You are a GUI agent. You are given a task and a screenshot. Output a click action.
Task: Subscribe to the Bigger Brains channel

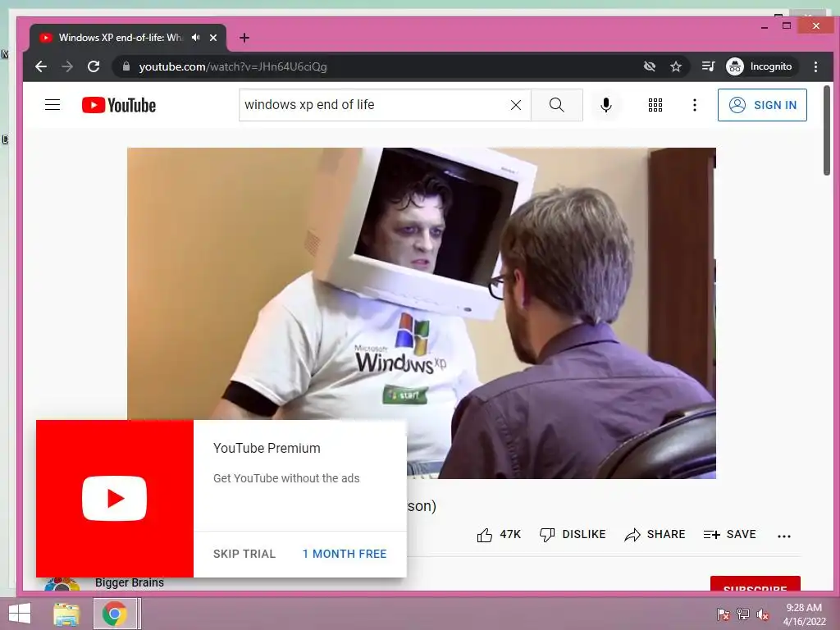[756, 584]
